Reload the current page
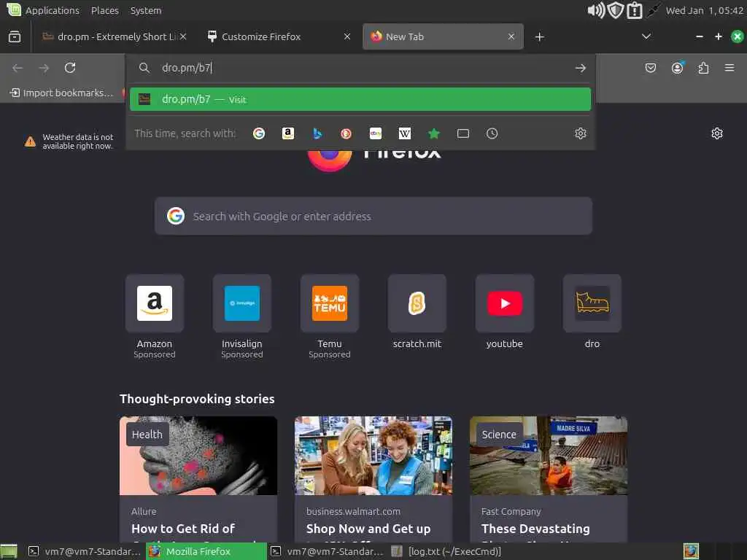The width and height of the screenshot is (747, 560). (70, 68)
